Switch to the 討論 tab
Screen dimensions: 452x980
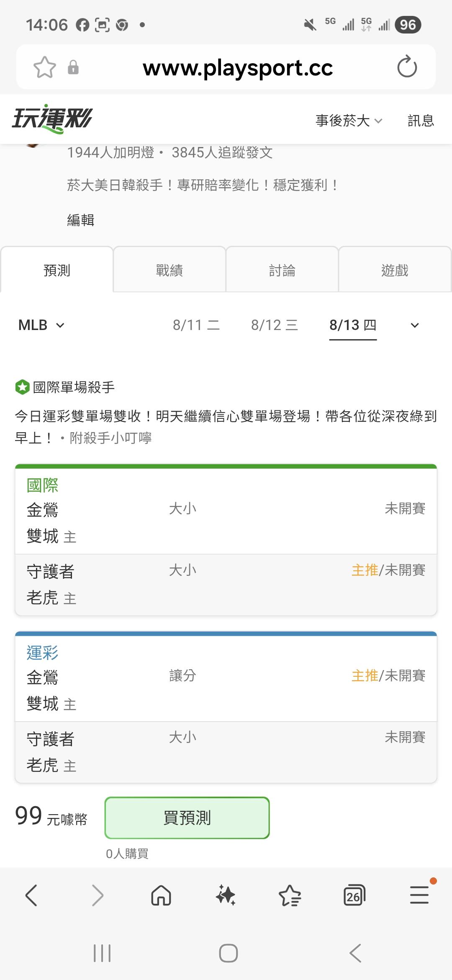point(282,270)
